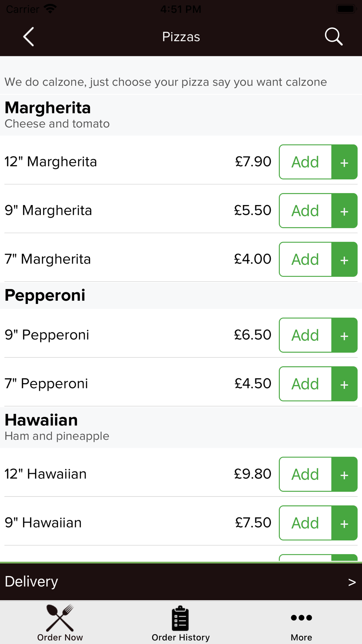Tap plus icon for 9" Margherita
Viewport: 362px width, 644px height.
(x=345, y=210)
